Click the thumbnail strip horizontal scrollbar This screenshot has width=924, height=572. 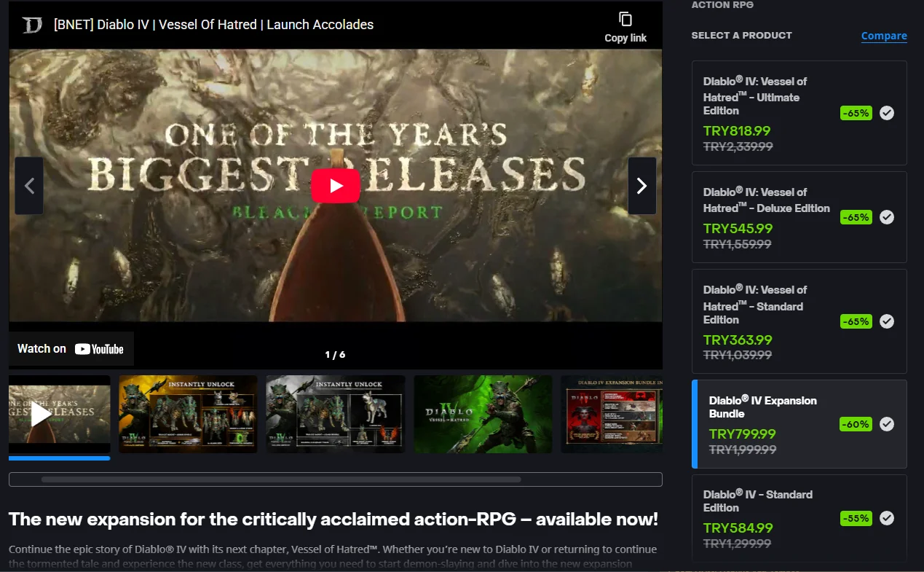281,479
